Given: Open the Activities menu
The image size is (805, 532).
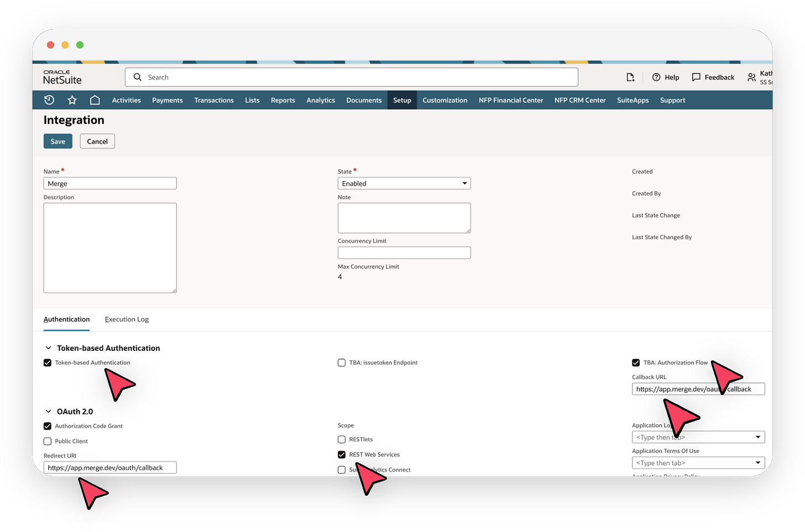Looking at the screenshot, I should [x=126, y=100].
